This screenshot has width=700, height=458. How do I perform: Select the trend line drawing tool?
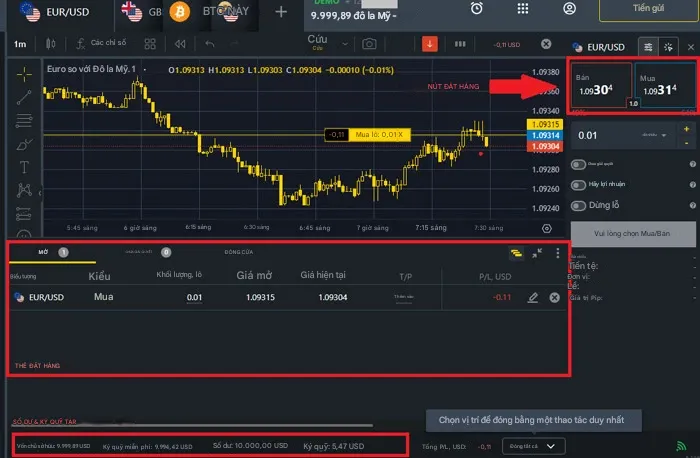[x=24, y=97]
